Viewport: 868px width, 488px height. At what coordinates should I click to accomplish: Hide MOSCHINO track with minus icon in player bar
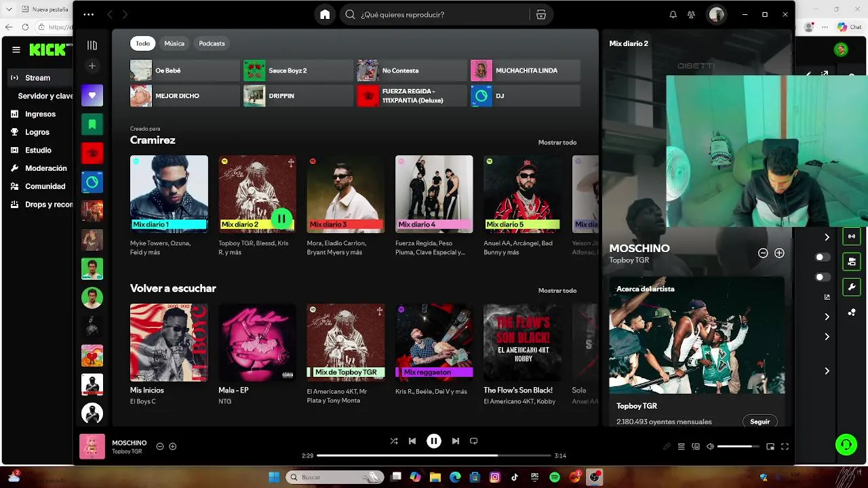pos(160,447)
